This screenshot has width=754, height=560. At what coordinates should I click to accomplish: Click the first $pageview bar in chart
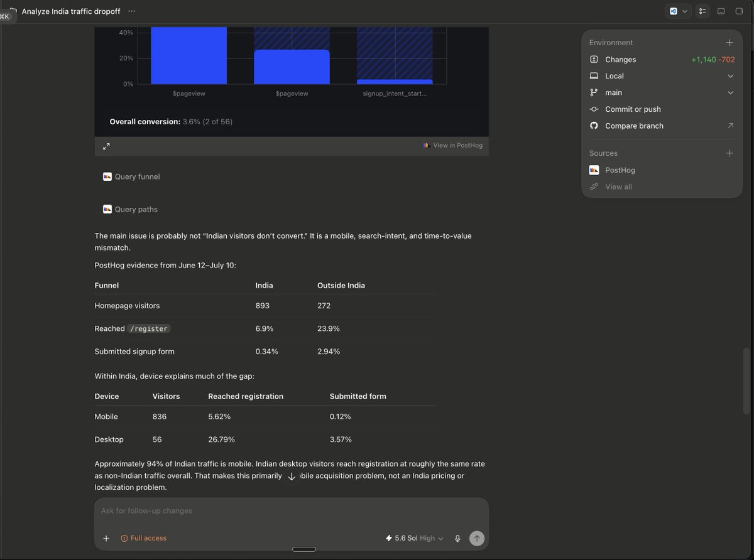pyautogui.click(x=189, y=55)
